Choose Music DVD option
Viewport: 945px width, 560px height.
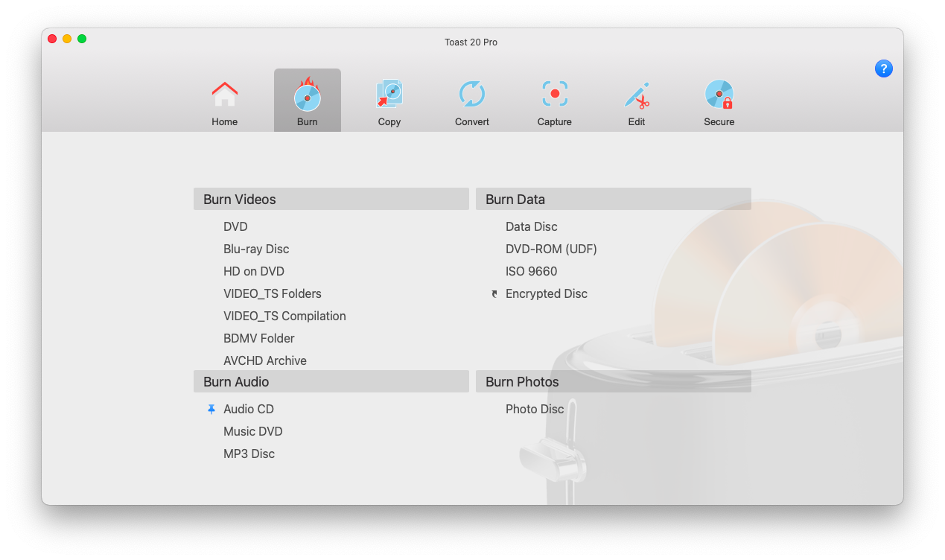point(253,431)
